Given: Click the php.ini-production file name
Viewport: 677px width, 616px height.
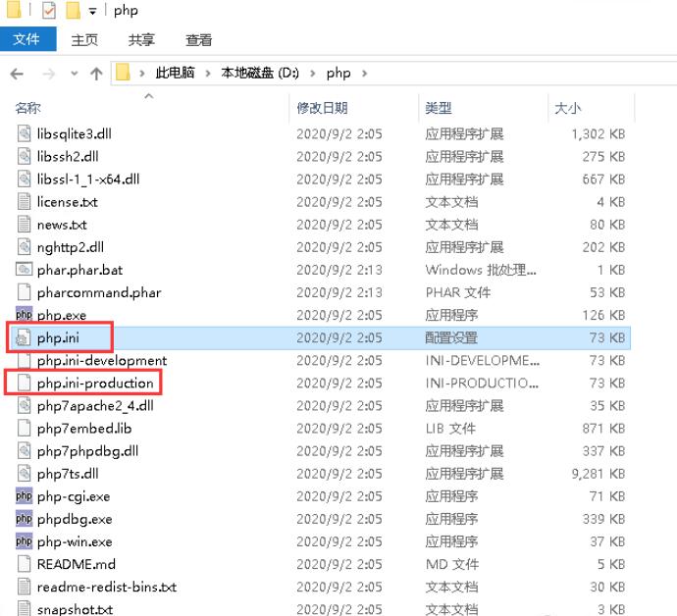Looking at the screenshot, I should coord(95,384).
